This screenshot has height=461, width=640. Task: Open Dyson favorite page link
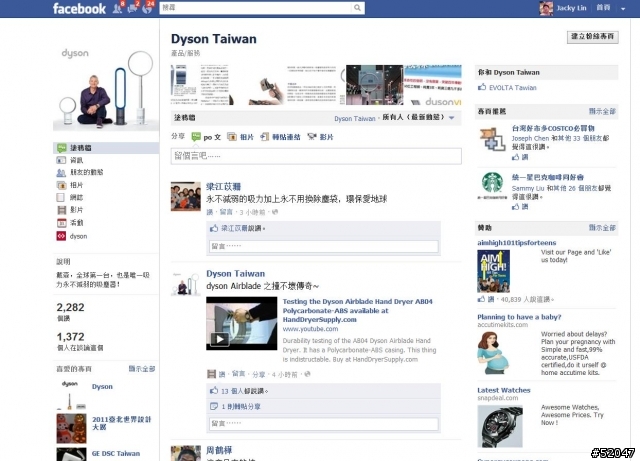(102, 386)
